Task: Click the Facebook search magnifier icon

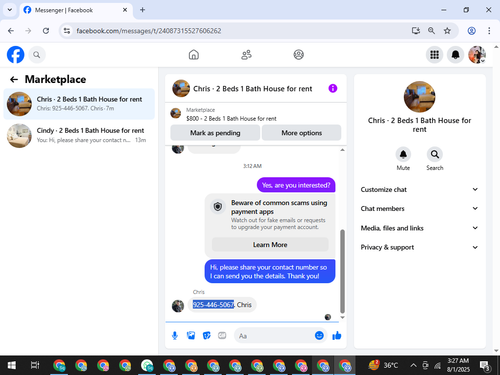Action: pyautogui.click(x=37, y=55)
